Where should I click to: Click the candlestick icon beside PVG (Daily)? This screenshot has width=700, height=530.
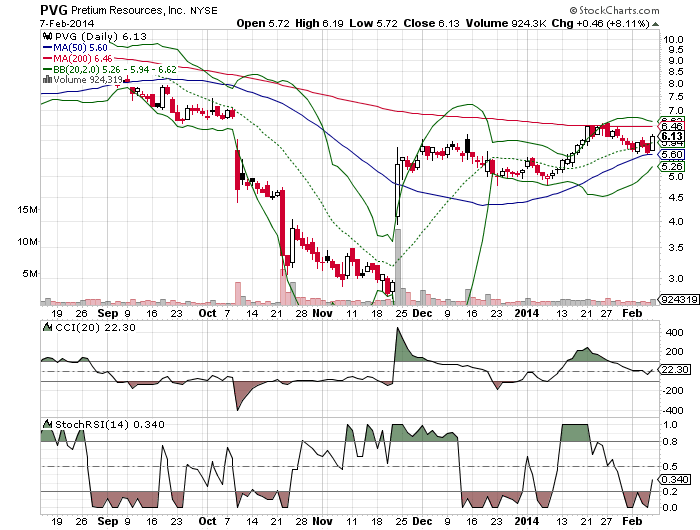pos(46,37)
